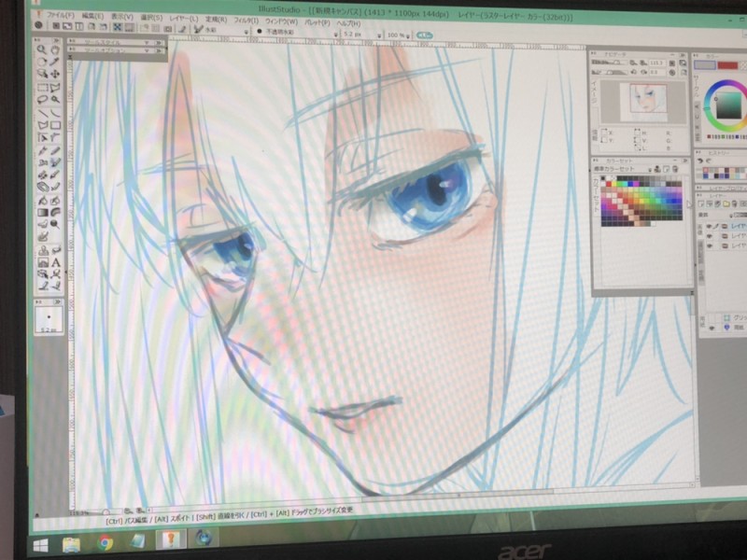Open File Explorer from the taskbar

[x=72, y=543]
